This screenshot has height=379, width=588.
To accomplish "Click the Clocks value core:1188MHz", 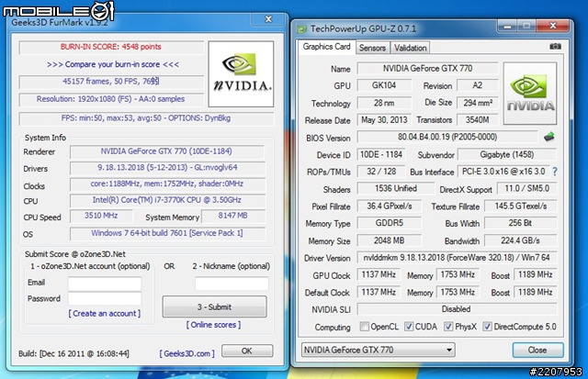I will (x=167, y=184).
